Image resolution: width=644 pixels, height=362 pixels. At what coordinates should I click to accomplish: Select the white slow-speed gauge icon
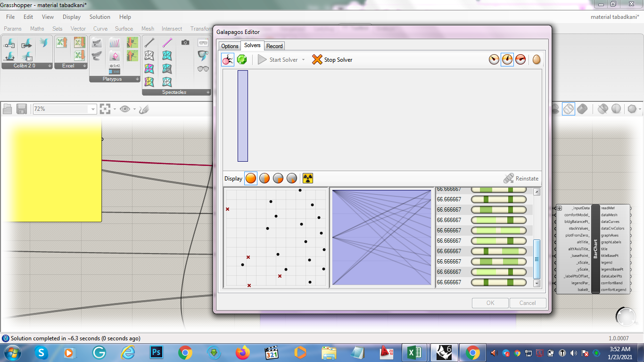point(494,60)
